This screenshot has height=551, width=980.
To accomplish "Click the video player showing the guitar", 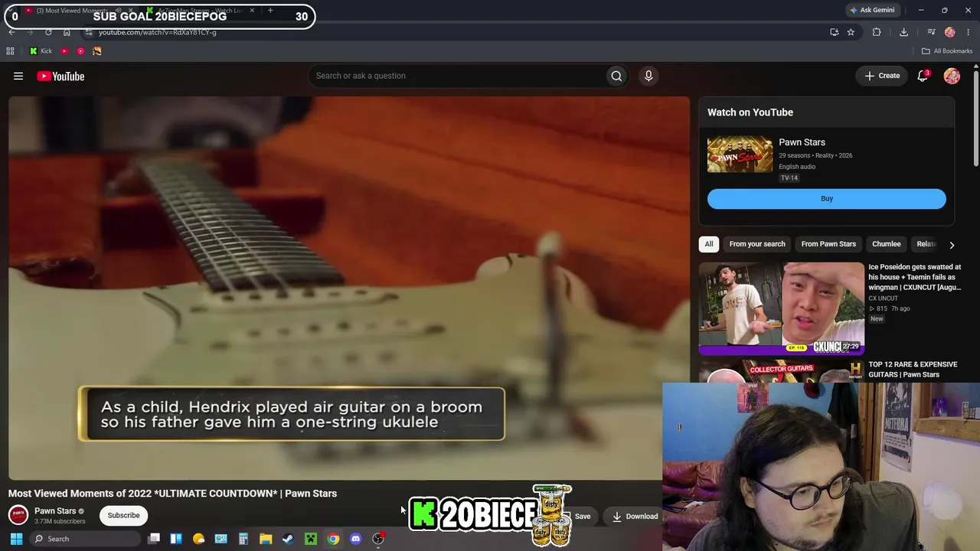I will point(349,288).
